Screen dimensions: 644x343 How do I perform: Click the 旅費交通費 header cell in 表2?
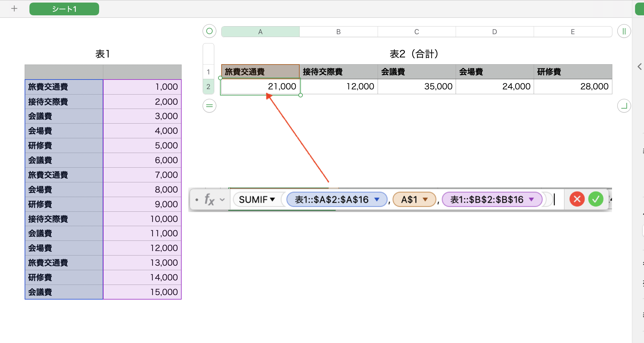(x=260, y=72)
